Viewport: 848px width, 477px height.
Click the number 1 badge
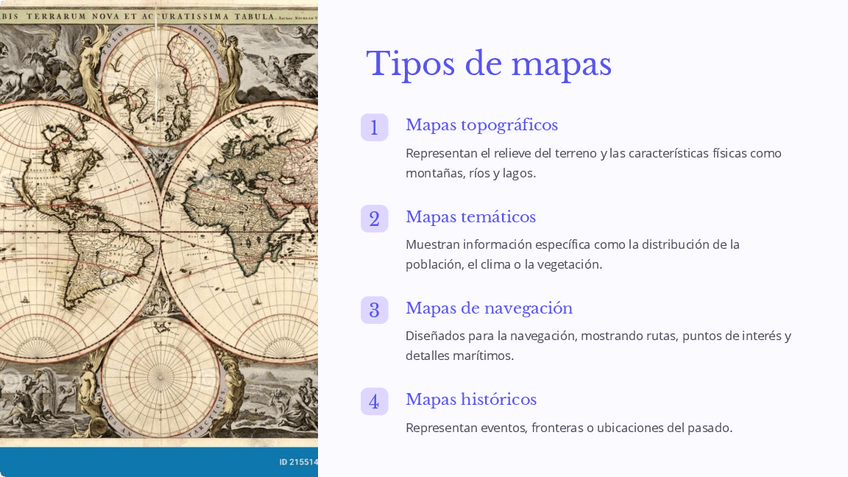coord(374,127)
